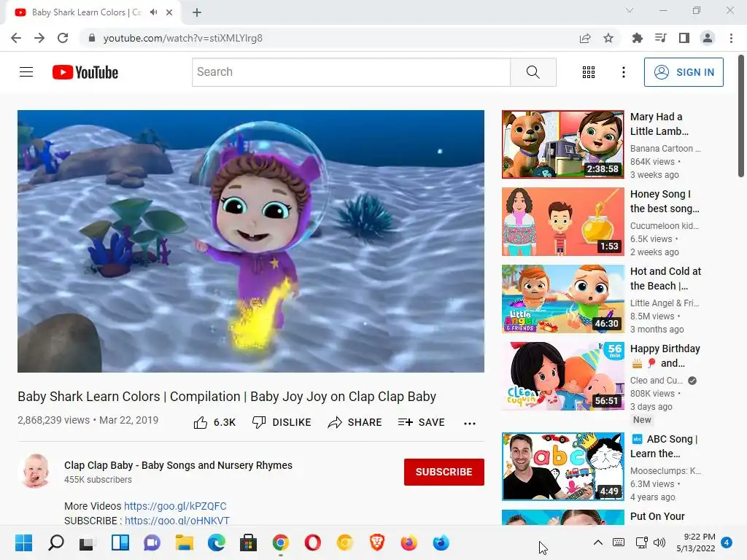Open a new browser tab
747x560 pixels.
(x=197, y=12)
